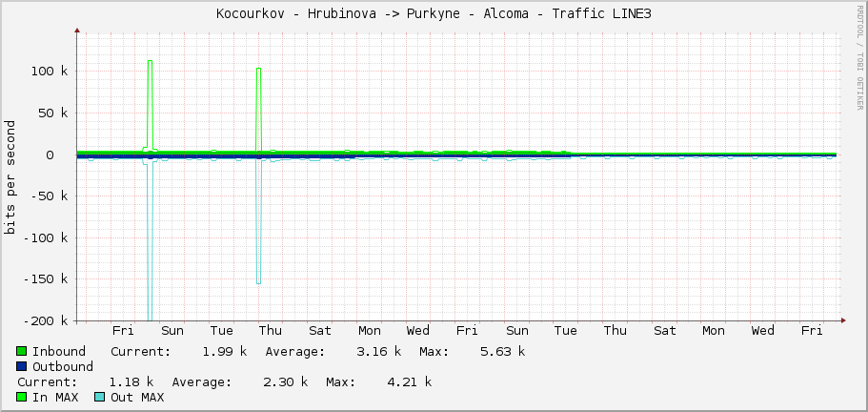Click the '-200 k' y-axis label
The image size is (868, 412).
point(46,320)
